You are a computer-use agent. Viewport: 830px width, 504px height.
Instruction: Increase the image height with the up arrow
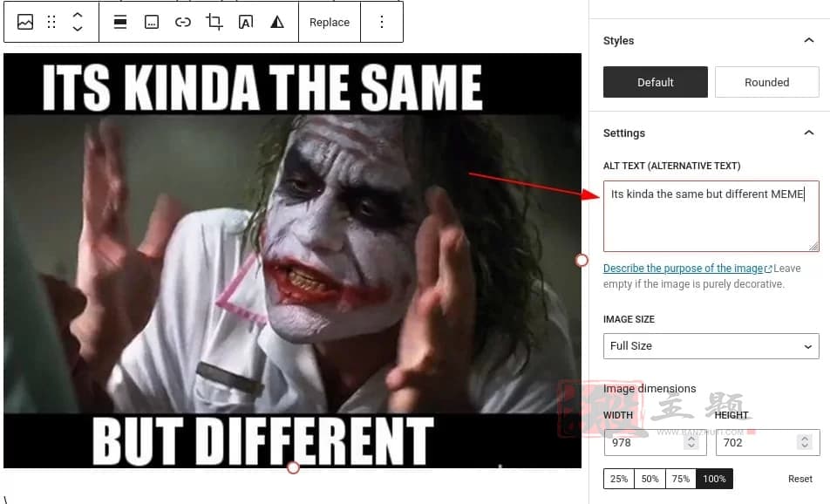coord(805,439)
